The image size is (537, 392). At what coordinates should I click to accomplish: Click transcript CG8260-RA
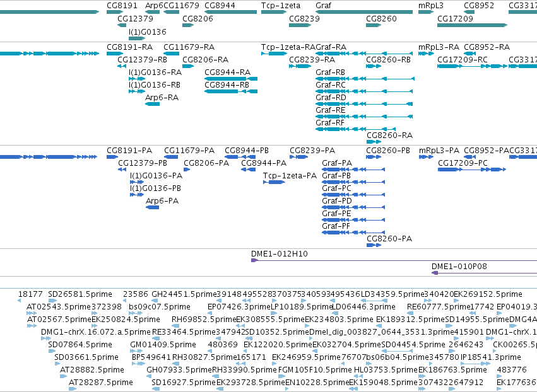[374, 142]
